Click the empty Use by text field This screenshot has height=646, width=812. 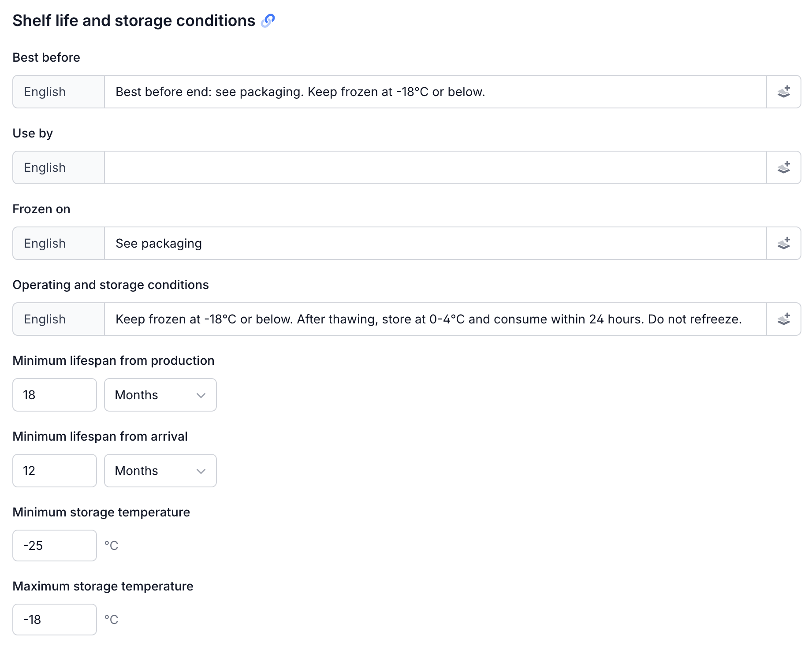pos(397,167)
